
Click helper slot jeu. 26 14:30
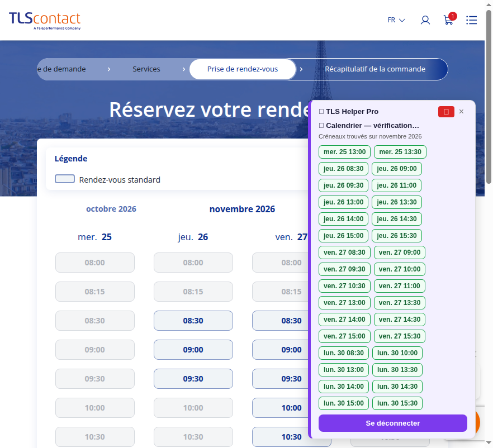(x=396, y=219)
